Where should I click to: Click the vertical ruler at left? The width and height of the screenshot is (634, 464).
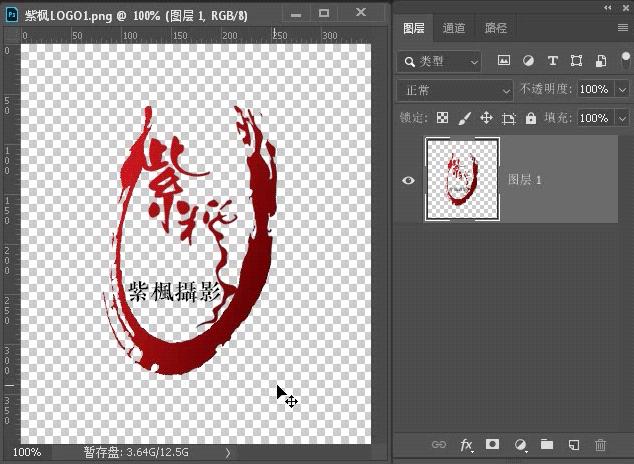10,243
